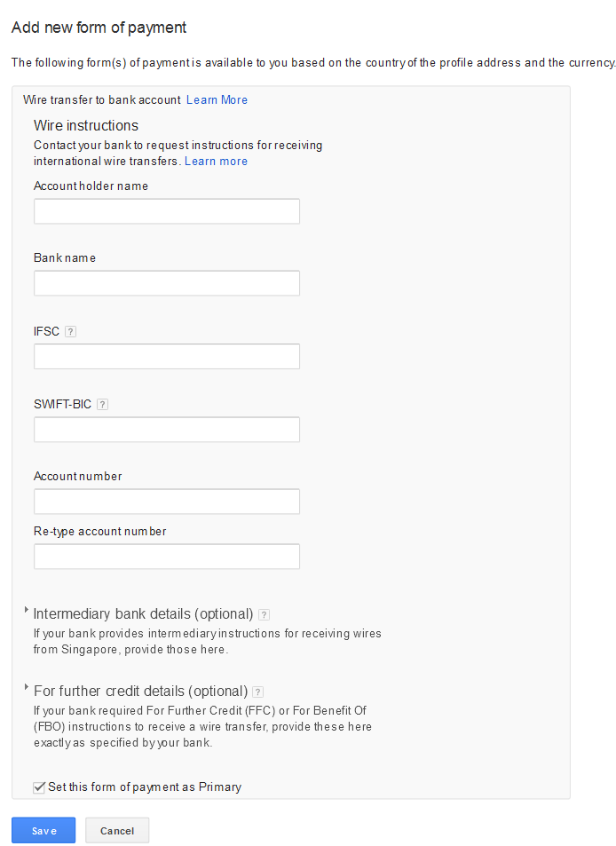The image size is (616, 846).
Task: Show help for Intermediary bank details
Action: 264,614
